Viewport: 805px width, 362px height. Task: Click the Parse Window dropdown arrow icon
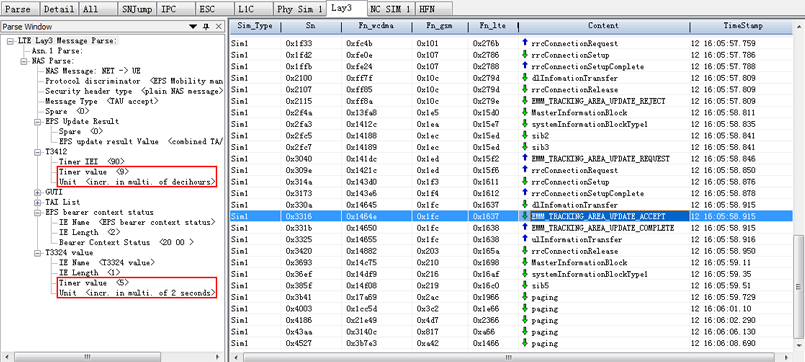pyautogui.click(x=193, y=27)
